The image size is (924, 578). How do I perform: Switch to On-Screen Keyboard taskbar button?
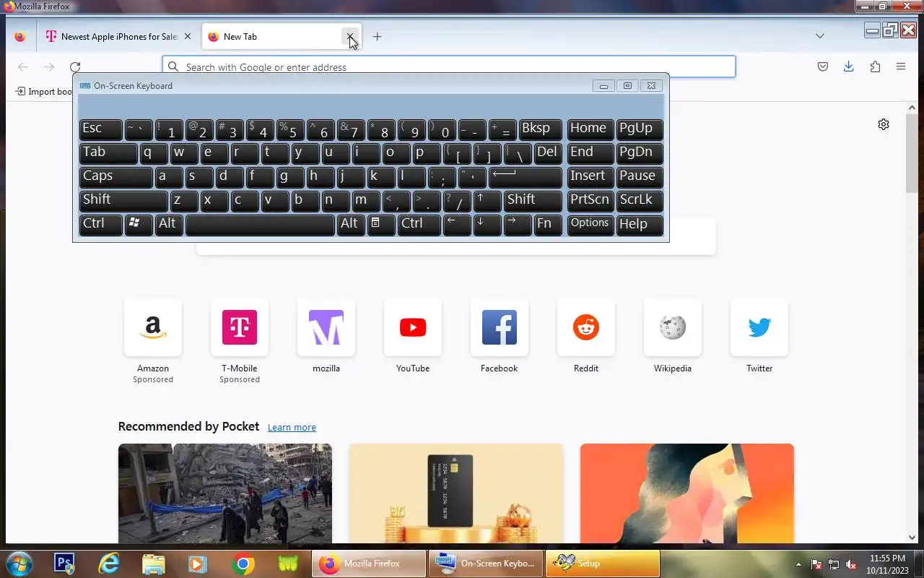coord(486,564)
